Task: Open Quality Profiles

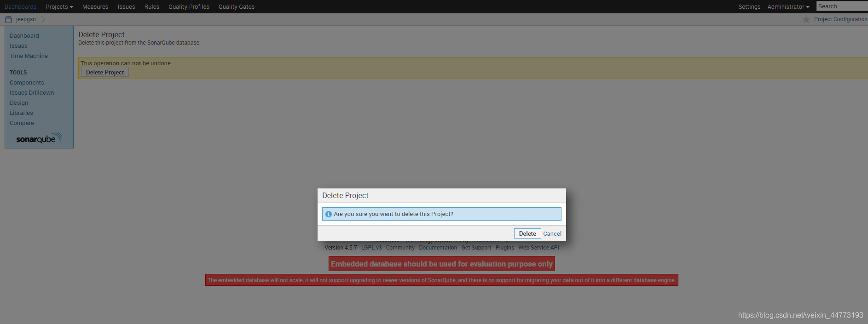Action: tap(189, 6)
